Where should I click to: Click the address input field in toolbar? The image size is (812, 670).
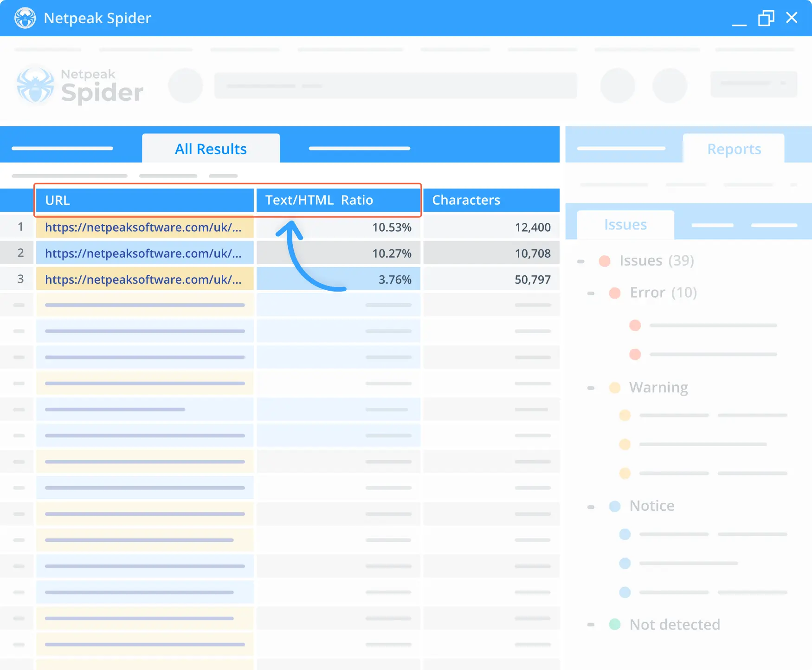[x=396, y=85]
